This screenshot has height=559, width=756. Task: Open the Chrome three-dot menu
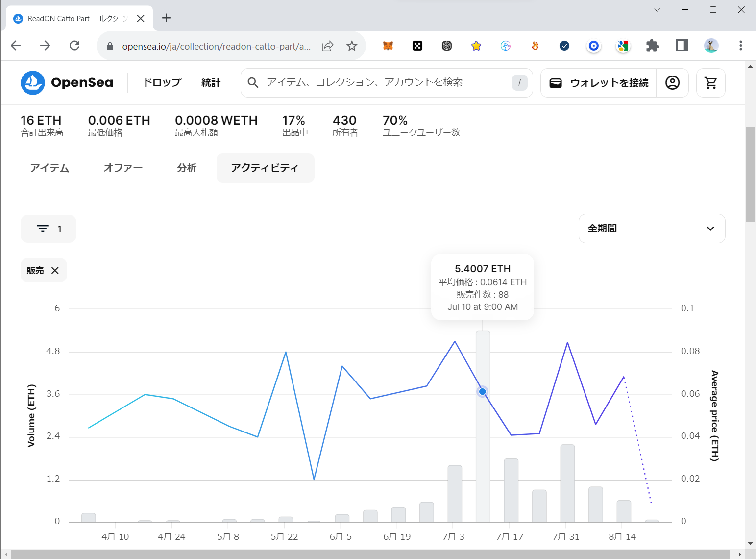(x=740, y=46)
